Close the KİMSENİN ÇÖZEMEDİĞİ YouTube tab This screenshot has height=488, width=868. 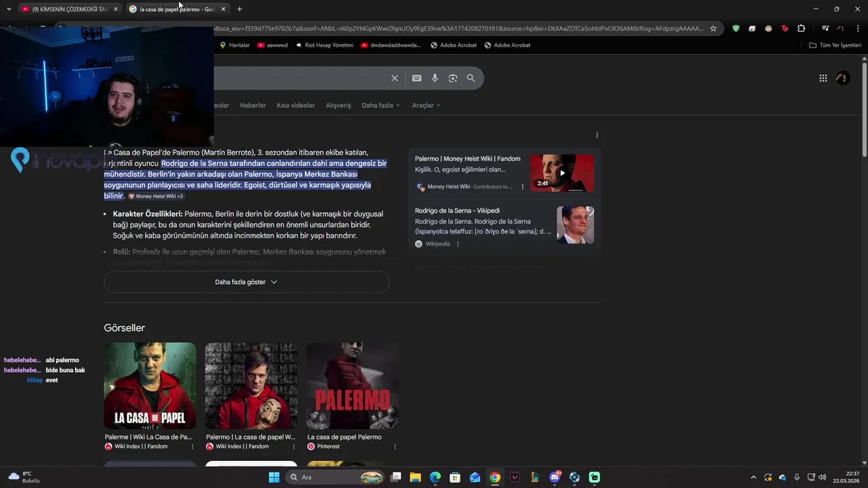(x=115, y=9)
